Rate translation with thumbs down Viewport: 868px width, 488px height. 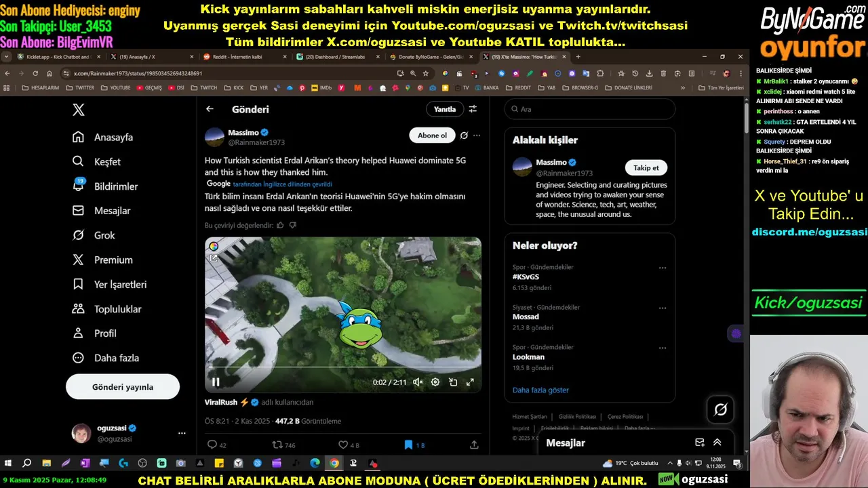pos(293,225)
